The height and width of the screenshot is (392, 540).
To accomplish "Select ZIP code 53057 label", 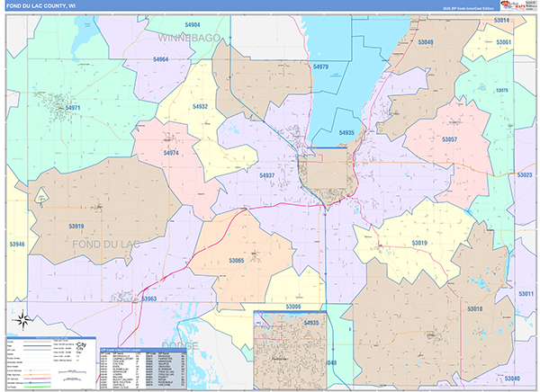I will (x=448, y=139).
